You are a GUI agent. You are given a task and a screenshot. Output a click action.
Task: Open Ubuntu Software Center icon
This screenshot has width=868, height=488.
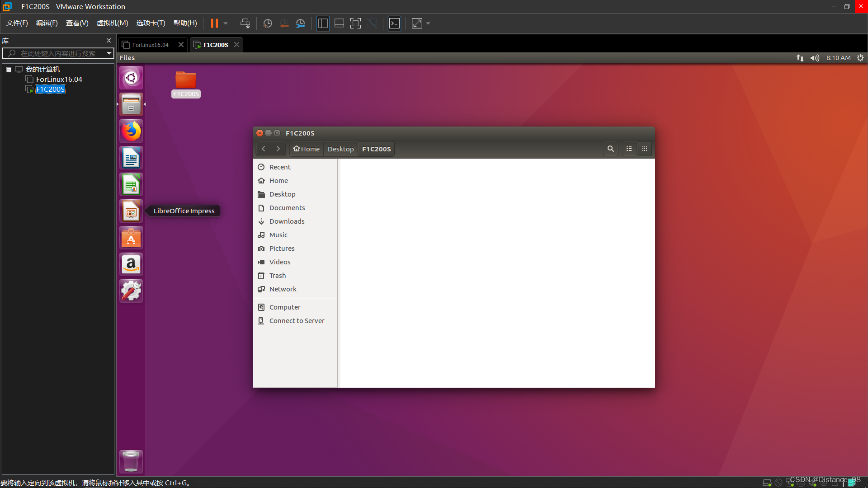point(131,238)
